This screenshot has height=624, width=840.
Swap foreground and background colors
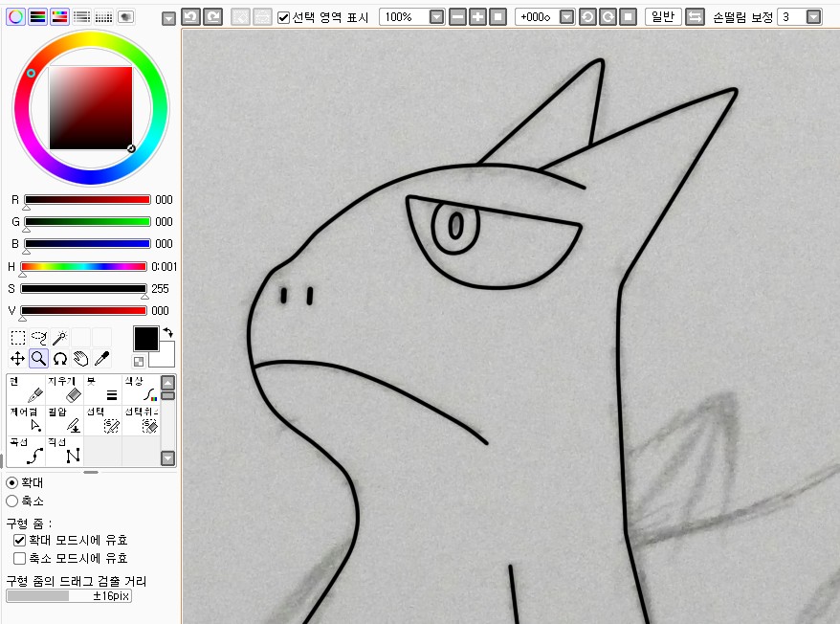(168, 332)
